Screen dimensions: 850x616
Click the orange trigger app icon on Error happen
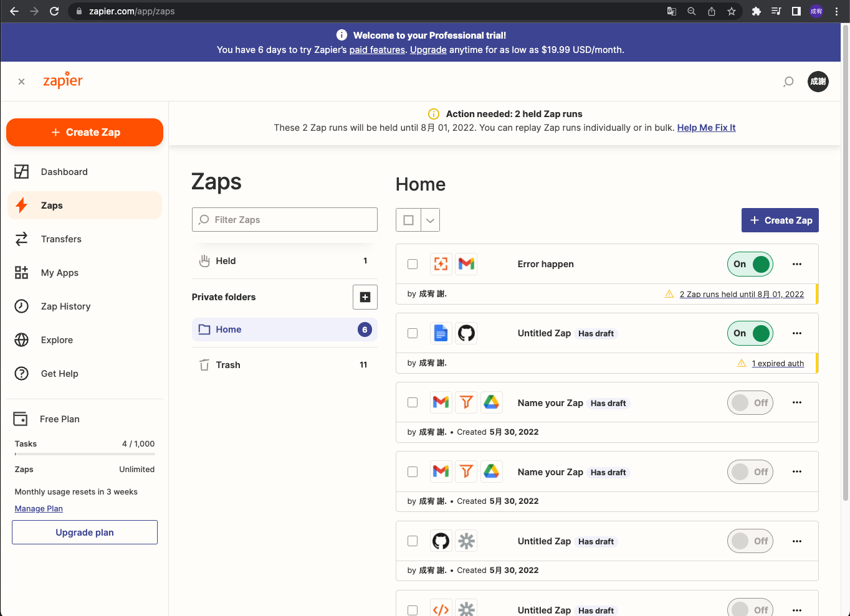click(x=441, y=264)
